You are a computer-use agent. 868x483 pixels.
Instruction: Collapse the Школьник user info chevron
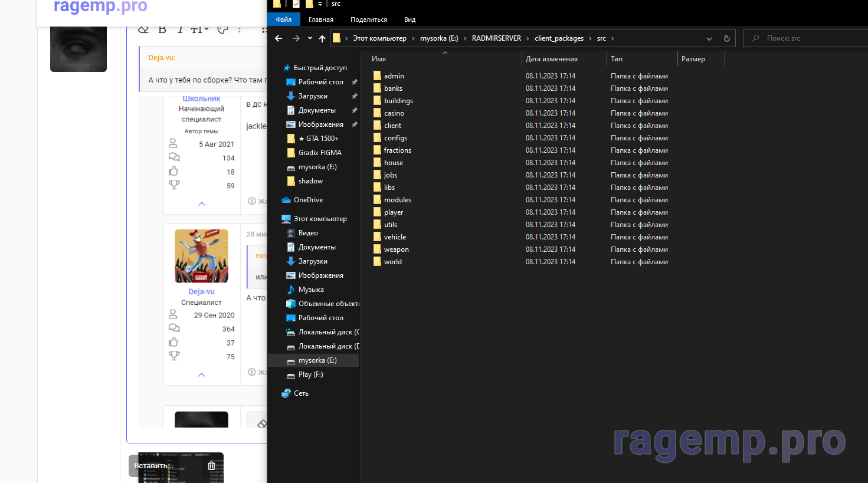point(201,203)
